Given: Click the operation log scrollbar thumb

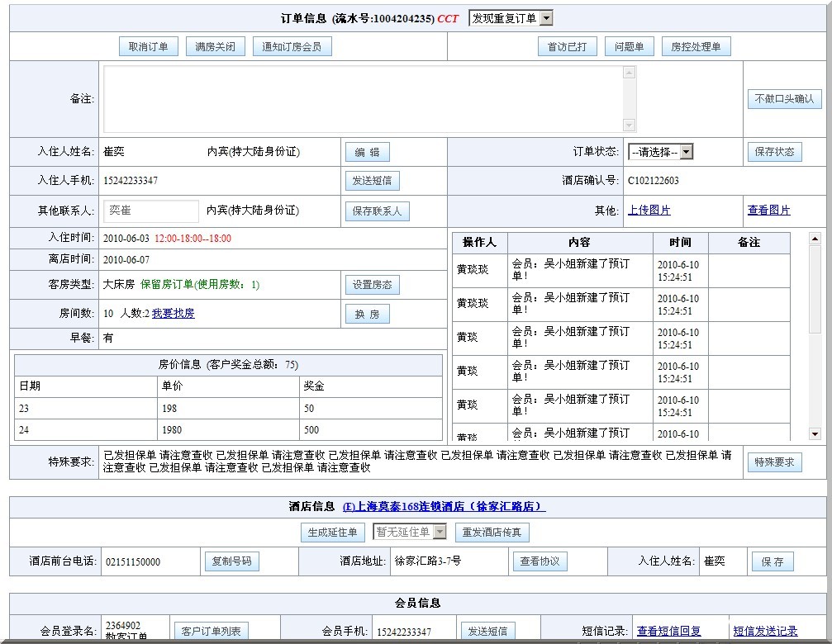Looking at the screenshot, I should coord(815,289).
